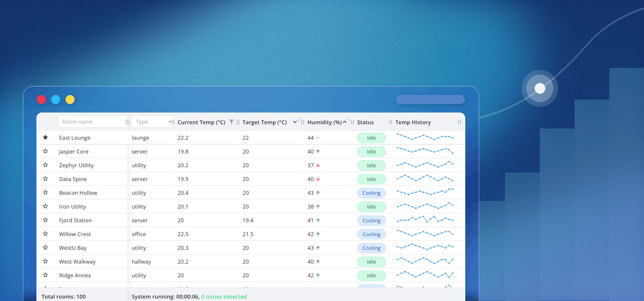Viewport: 644px width, 301px height.
Task: Click the 0 issues detected link
Action: click(224, 296)
